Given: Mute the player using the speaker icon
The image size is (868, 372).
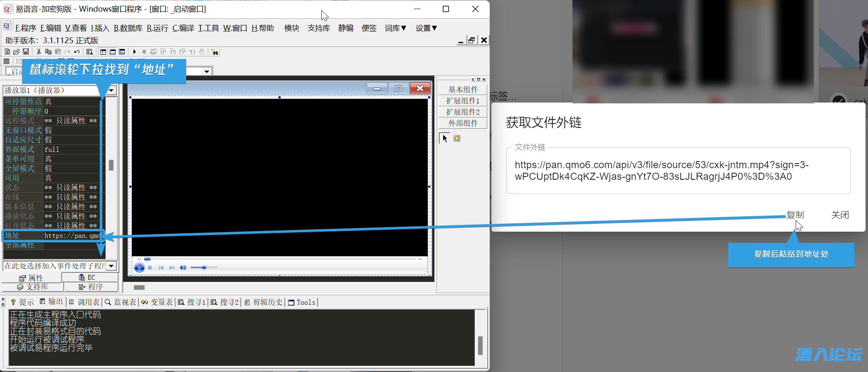Looking at the screenshot, I should pos(182,268).
